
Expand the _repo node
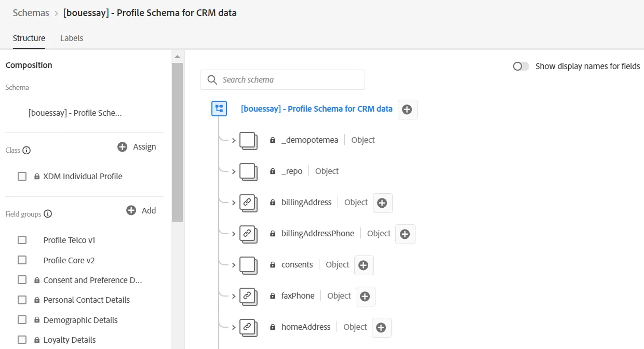coord(234,172)
